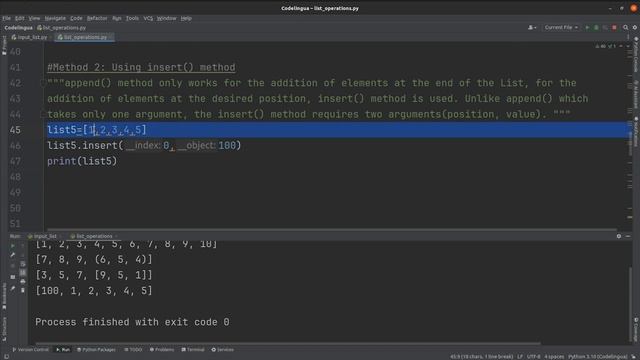The height and width of the screenshot is (360, 640).
Task: Open the Current File run configuration dropdown
Action: click(561, 27)
